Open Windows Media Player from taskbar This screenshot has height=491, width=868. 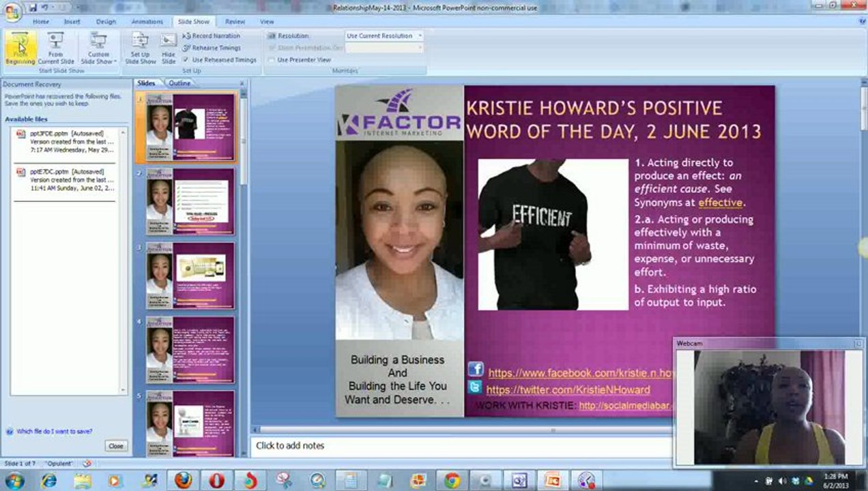(115, 481)
